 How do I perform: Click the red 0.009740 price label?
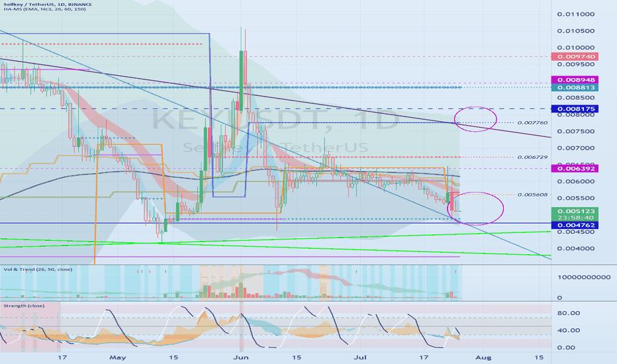(575, 57)
